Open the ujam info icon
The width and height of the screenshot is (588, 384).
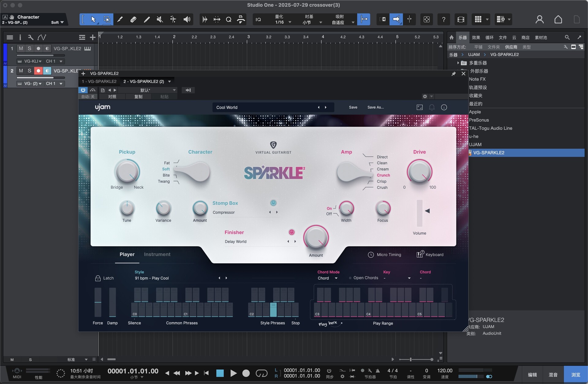[x=444, y=107]
